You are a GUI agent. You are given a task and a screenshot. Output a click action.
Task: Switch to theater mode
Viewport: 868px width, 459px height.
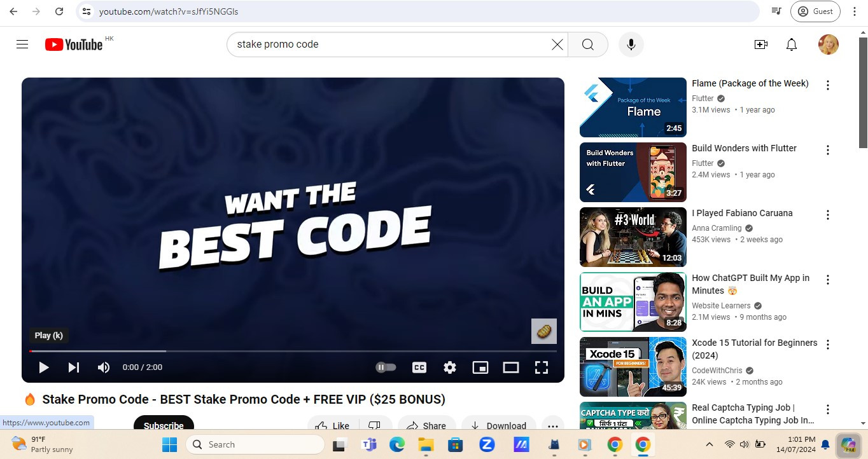(x=511, y=367)
